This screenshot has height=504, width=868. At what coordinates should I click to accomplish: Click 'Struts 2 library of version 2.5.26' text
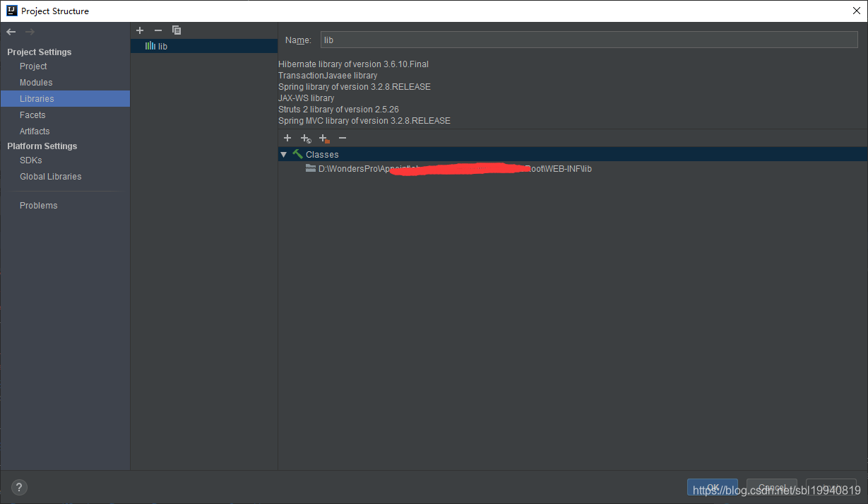point(338,110)
